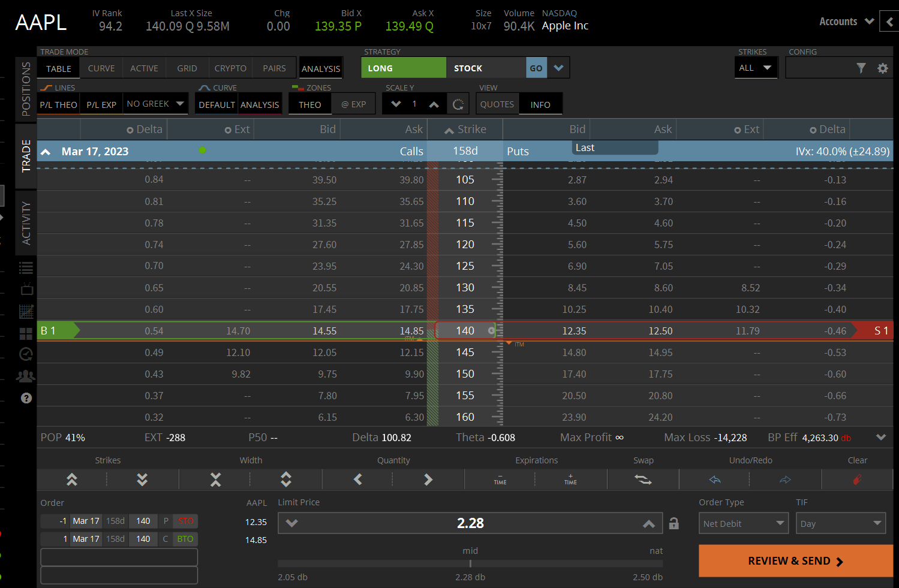Switch to GRID trade mode

click(187, 68)
